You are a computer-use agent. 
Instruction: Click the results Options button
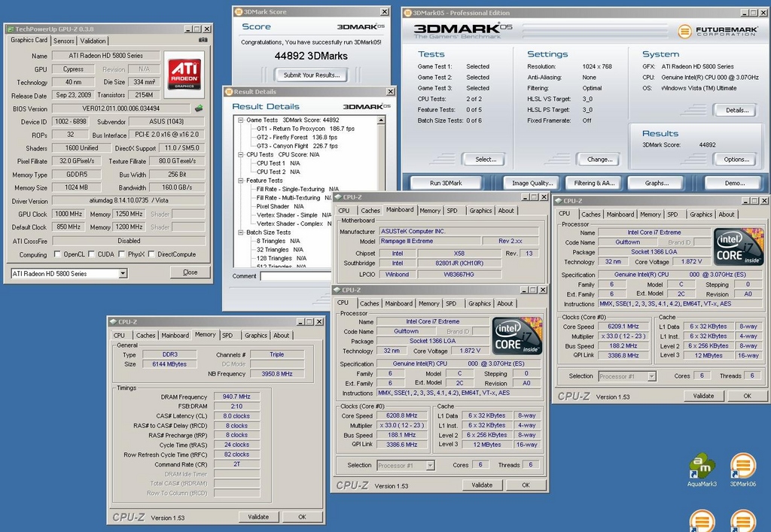click(x=736, y=160)
